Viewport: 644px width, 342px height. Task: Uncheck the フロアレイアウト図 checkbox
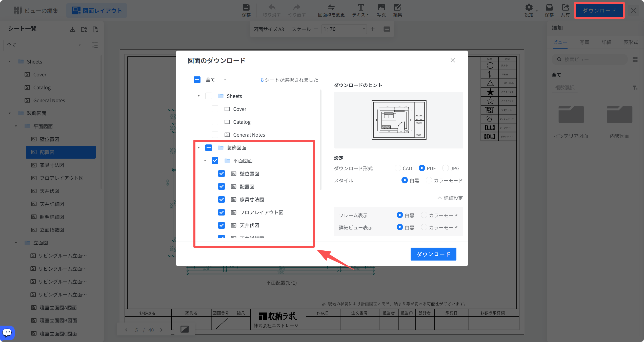(x=222, y=212)
